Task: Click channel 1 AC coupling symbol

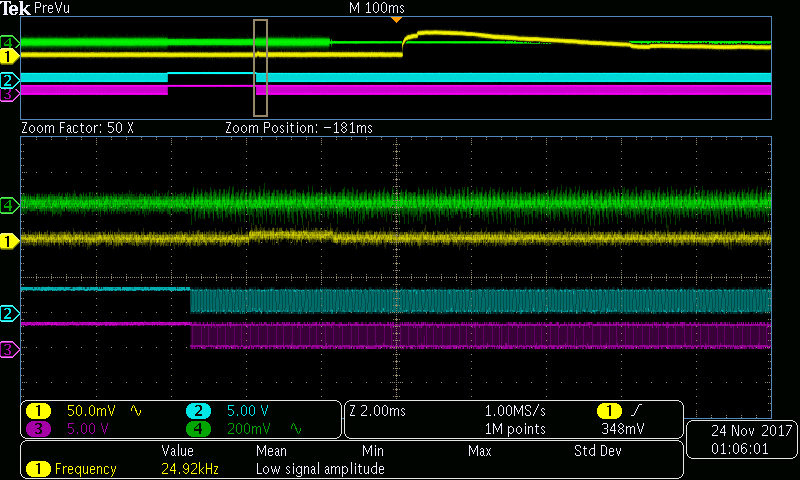Action: (x=136, y=410)
